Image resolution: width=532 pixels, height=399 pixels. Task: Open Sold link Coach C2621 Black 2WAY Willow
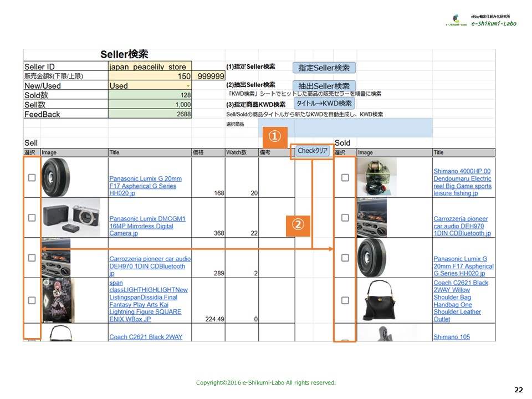pos(461,301)
